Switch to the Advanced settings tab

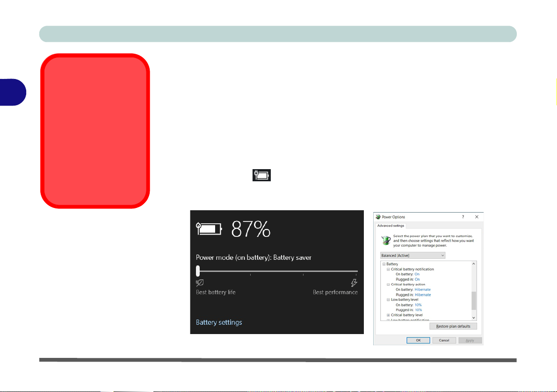(x=391, y=226)
